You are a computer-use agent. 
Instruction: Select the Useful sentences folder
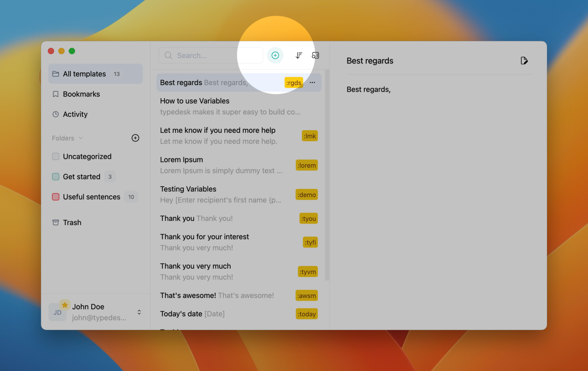point(91,197)
